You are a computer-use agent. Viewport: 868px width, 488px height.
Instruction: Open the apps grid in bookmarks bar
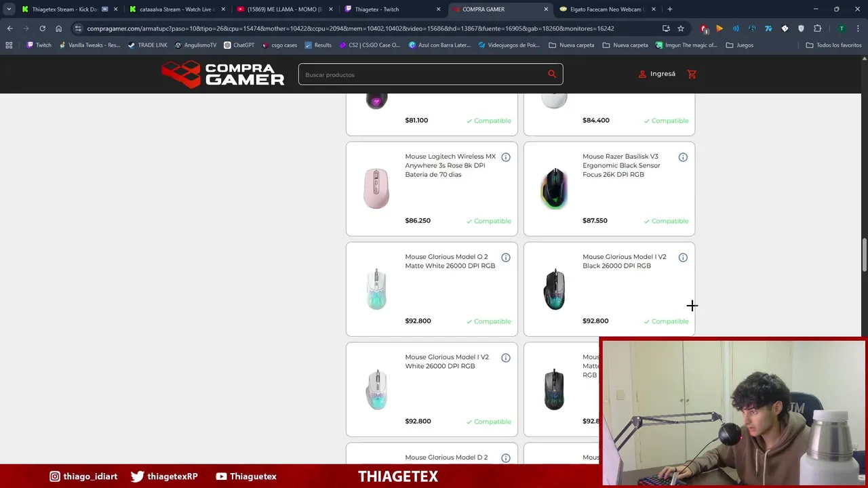point(9,45)
